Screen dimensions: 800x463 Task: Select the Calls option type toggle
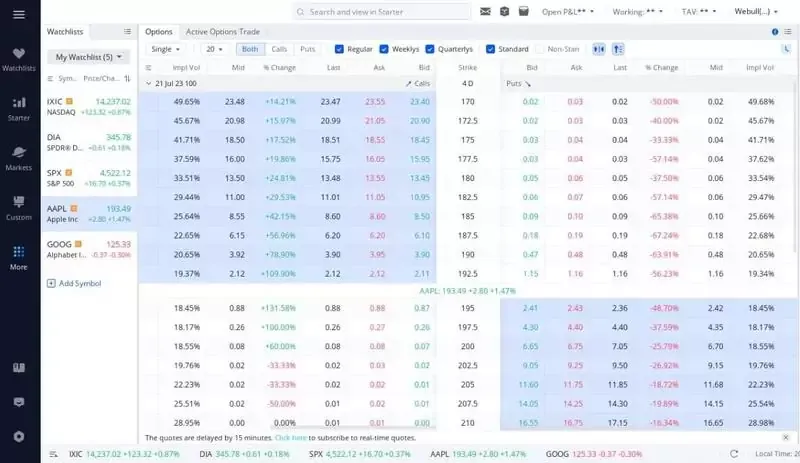click(x=279, y=49)
